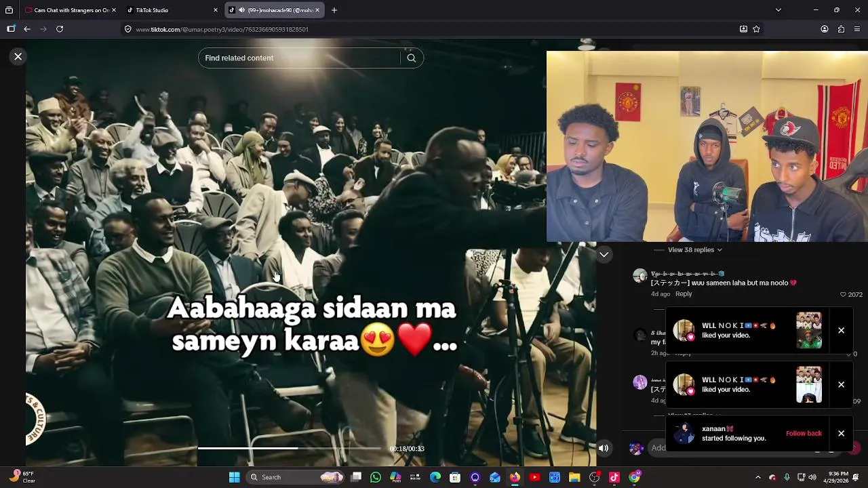Close the TikTok Studio tab

pyautogui.click(x=216, y=10)
